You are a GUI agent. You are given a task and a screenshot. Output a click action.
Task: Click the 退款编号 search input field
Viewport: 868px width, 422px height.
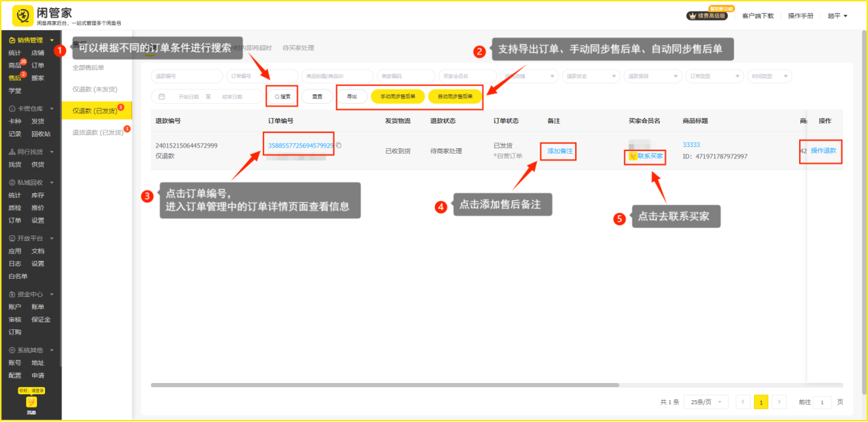coord(186,76)
